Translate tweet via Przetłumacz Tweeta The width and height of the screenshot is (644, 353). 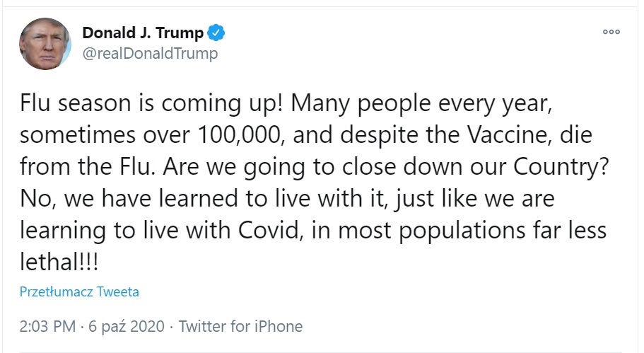pos(79,291)
